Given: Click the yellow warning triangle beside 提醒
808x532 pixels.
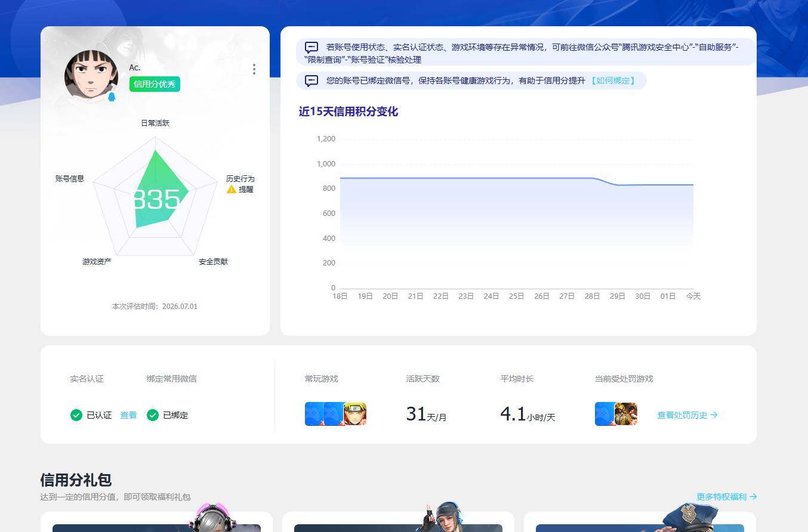Looking at the screenshot, I should [x=232, y=189].
